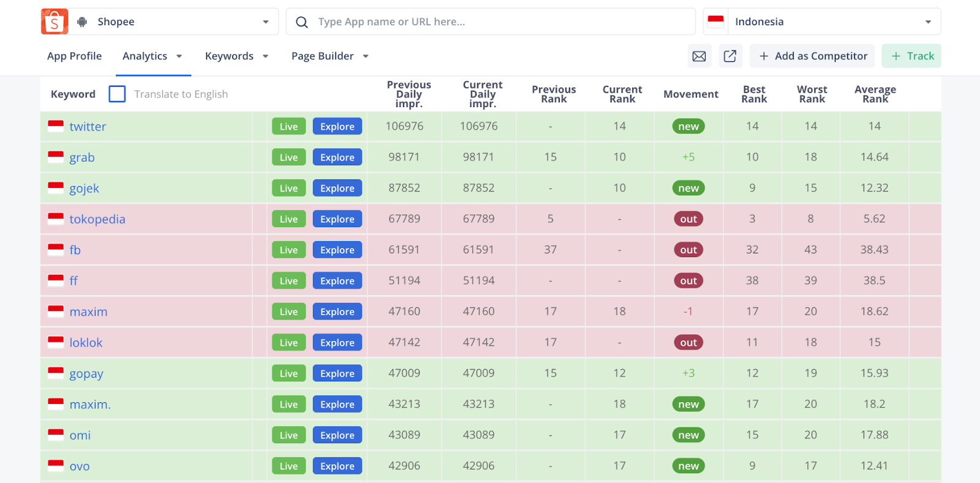
Task: Click the out badge in tokopedia row
Action: pyautogui.click(x=688, y=219)
